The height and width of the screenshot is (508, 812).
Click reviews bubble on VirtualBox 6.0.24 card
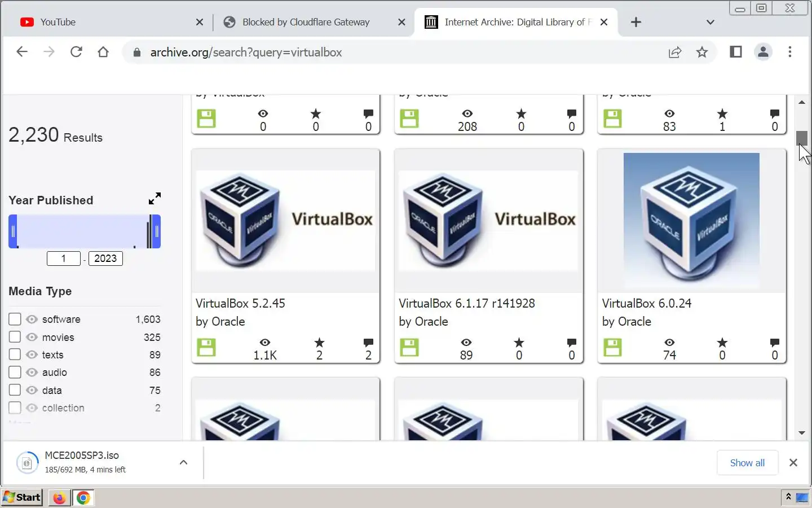[x=775, y=343]
